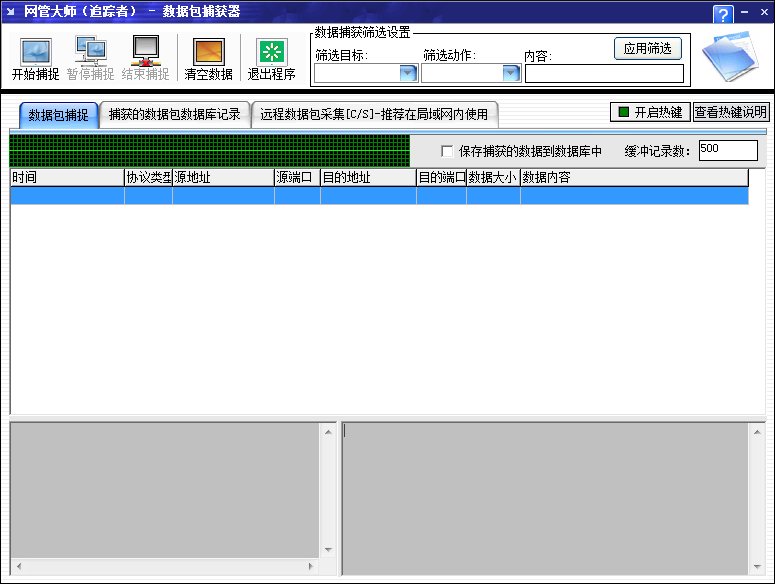The height and width of the screenshot is (584, 775).
Task: Click 查看热键说明 button
Action: [731, 112]
